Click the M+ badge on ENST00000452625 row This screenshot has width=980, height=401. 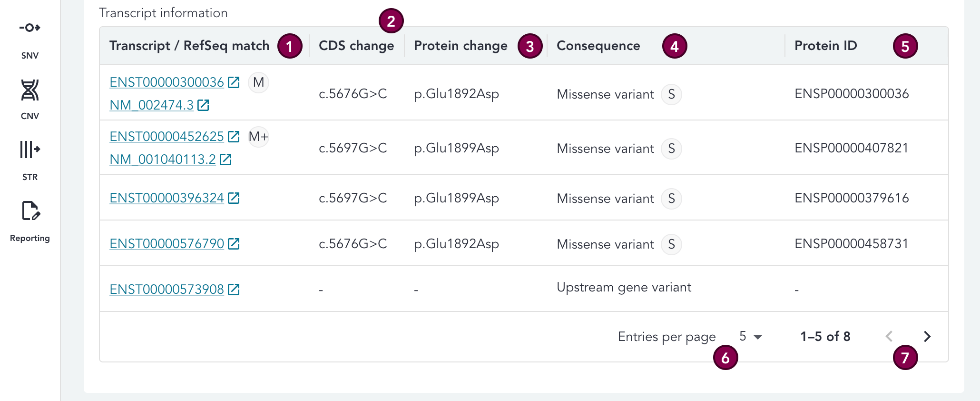pos(258,137)
